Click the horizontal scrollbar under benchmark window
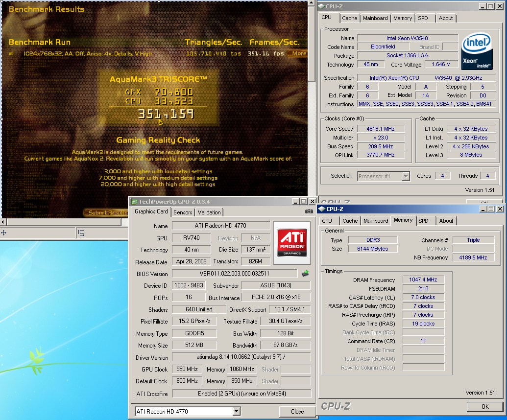The image size is (507, 420). coord(64,222)
